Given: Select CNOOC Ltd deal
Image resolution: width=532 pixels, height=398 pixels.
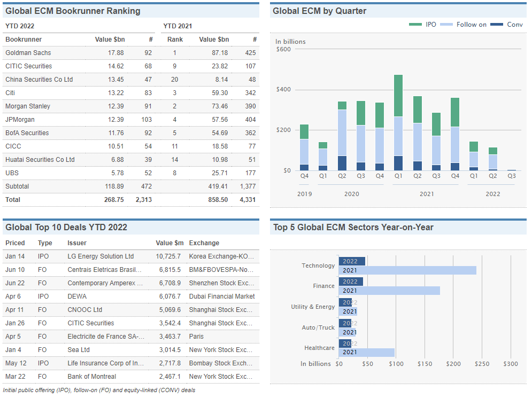Looking at the screenshot, I should (x=131, y=310).
